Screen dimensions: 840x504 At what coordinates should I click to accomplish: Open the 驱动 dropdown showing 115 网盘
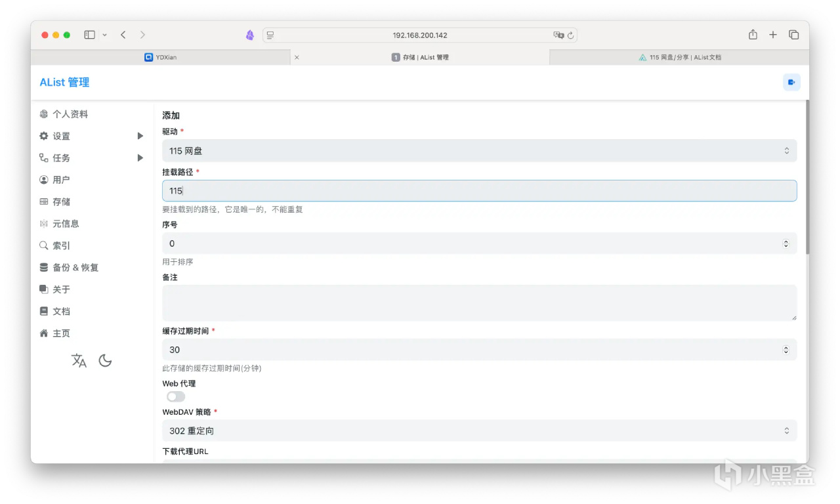pos(480,151)
